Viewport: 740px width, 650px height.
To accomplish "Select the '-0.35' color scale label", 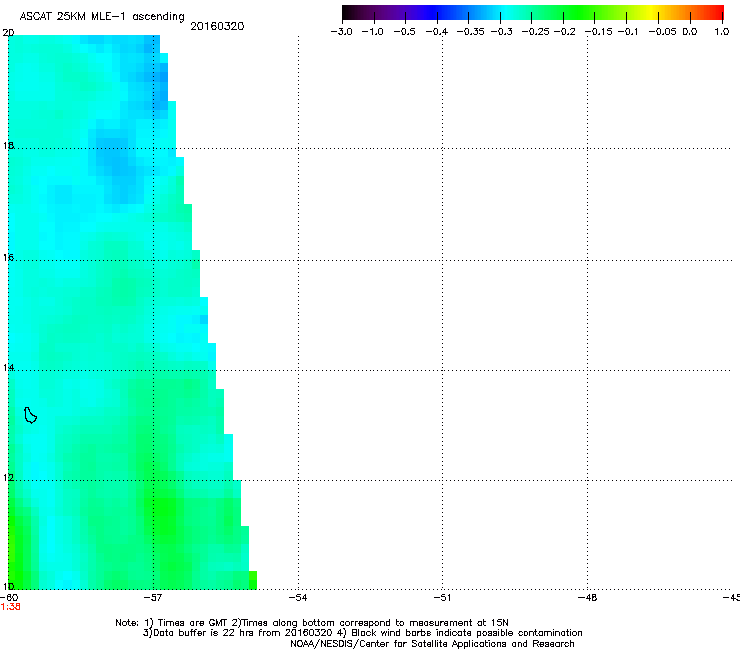I will tap(471, 32).
